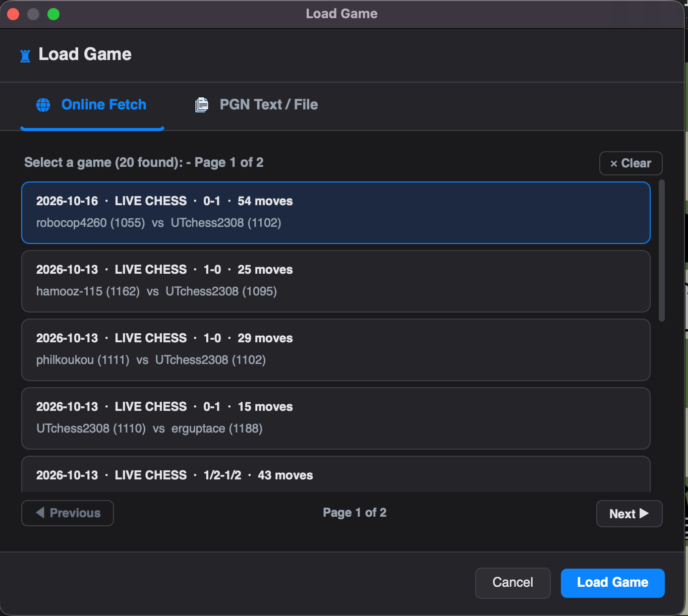Click the green full-screen window button
The height and width of the screenshot is (616, 688).
[53, 14]
